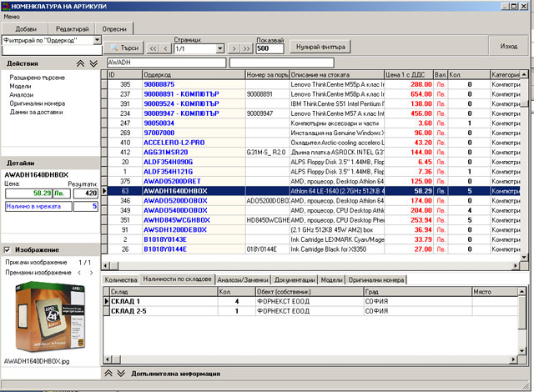Image resolution: width=534 pixels, height=392 pixels.
Task: Go to previous page with < button
Action: coord(166,48)
